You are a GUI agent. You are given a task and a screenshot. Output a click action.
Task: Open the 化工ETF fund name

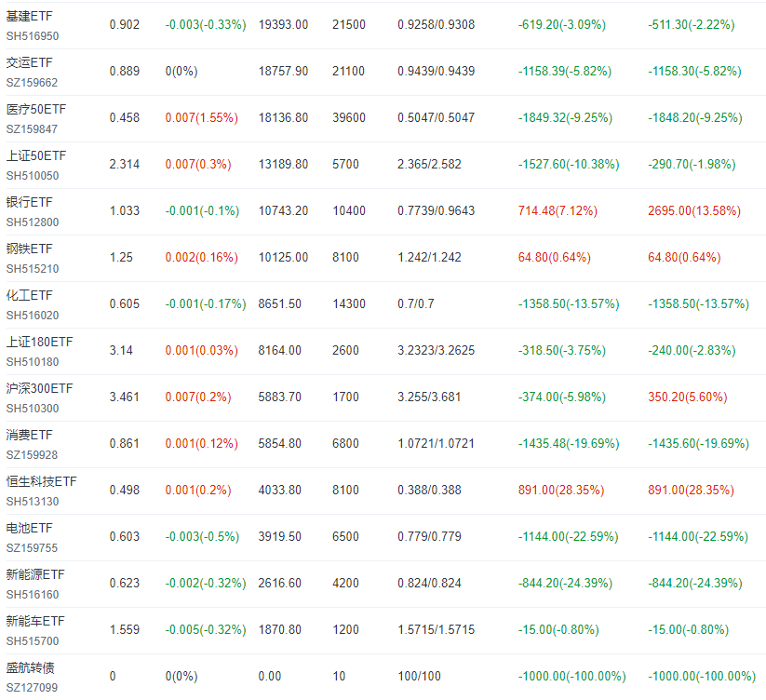pyautogui.click(x=29, y=295)
